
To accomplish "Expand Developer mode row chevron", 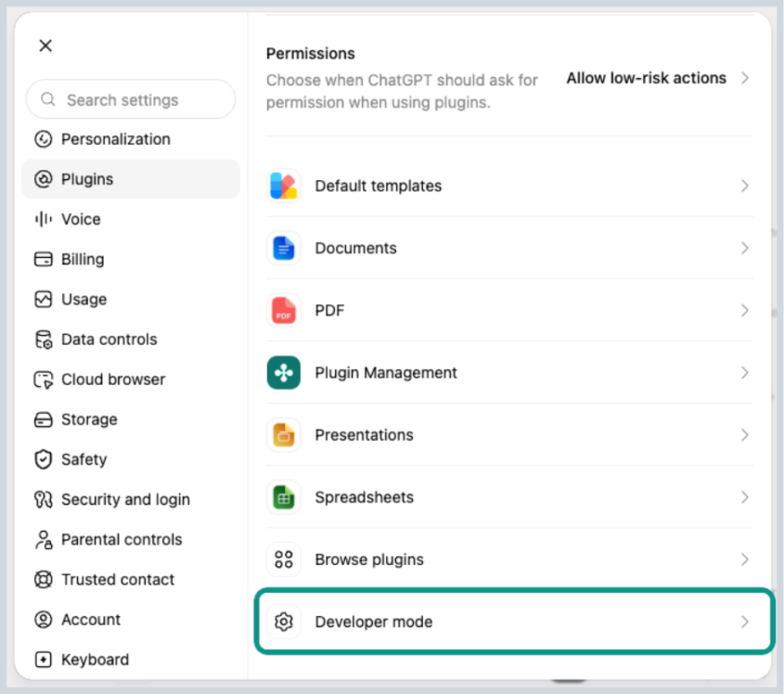I will click(x=744, y=622).
